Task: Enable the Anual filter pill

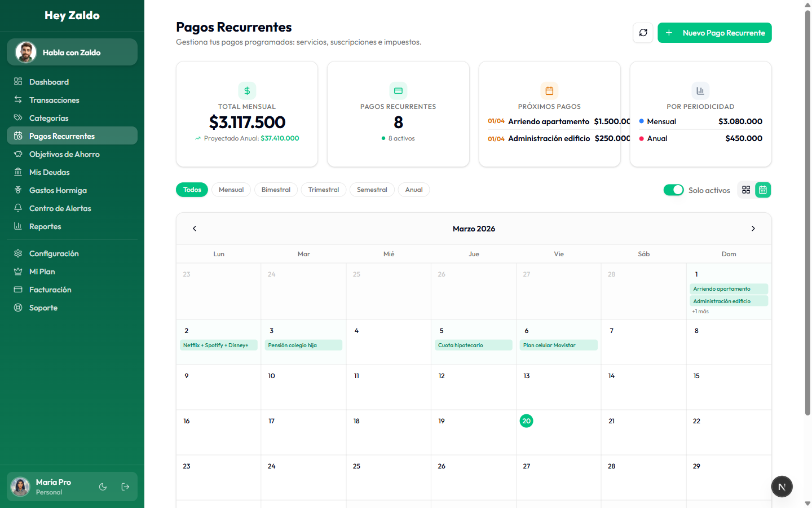Action: (x=413, y=190)
